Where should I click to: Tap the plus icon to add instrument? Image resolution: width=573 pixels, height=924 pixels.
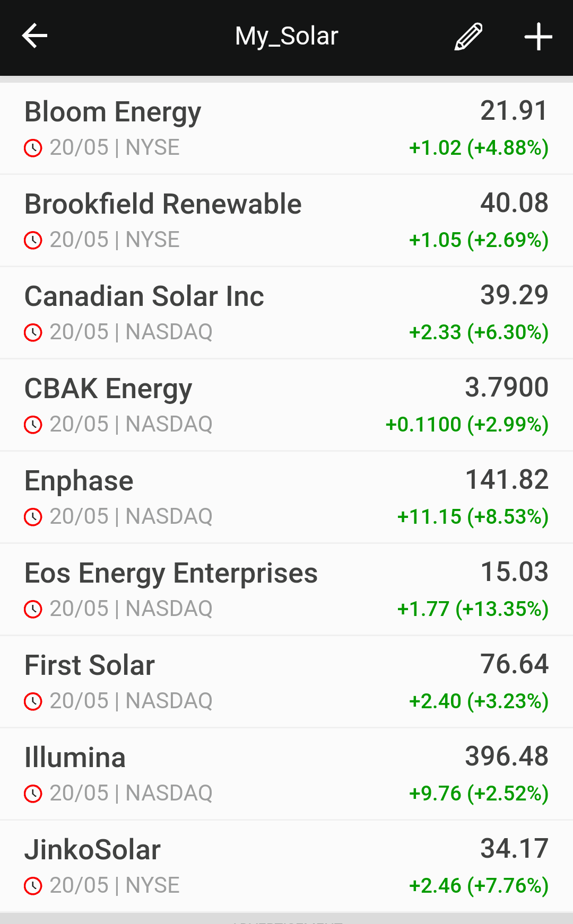(538, 37)
